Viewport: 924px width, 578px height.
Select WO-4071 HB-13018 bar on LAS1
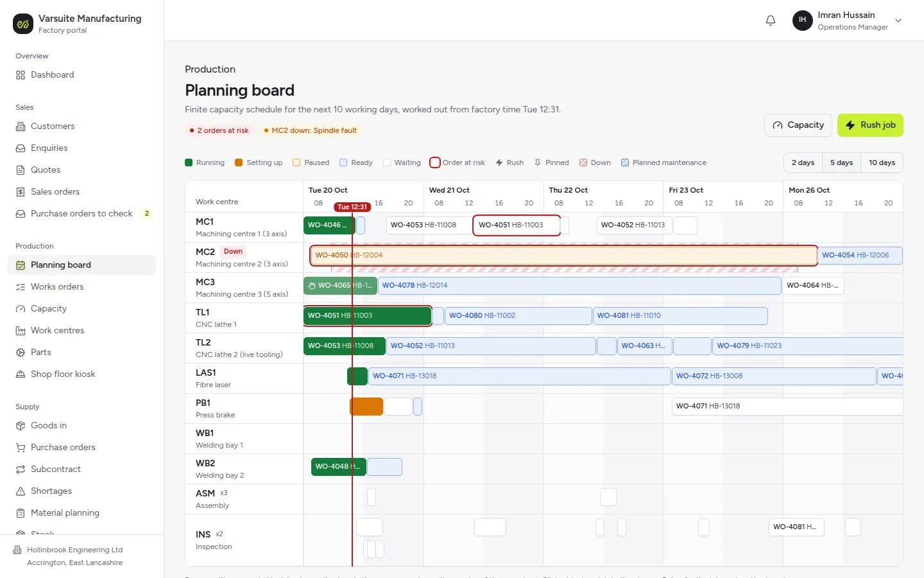(519, 376)
